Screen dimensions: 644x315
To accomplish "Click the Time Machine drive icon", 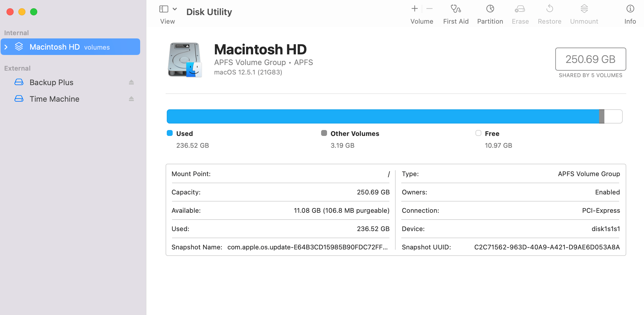I will coord(19,99).
